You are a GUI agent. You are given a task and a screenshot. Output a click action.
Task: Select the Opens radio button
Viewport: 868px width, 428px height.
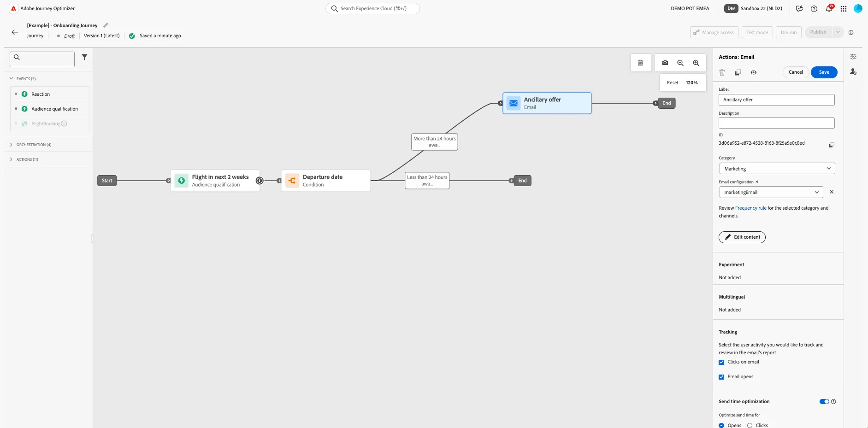(x=721, y=425)
